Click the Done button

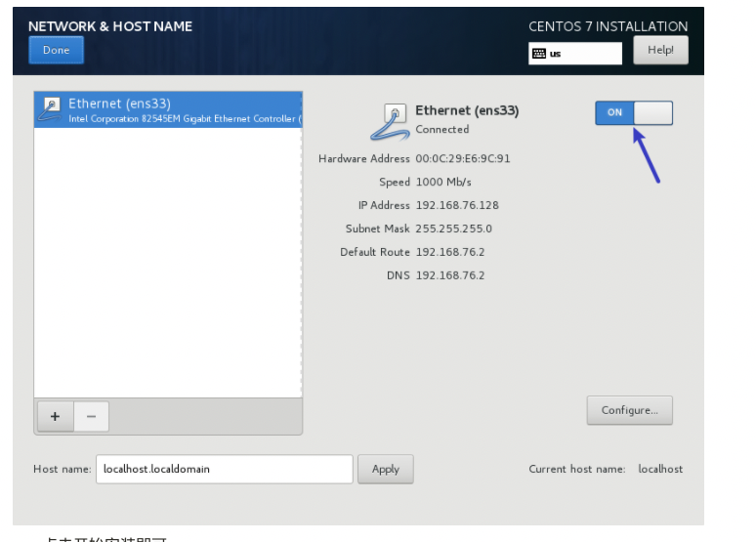point(56,50)
